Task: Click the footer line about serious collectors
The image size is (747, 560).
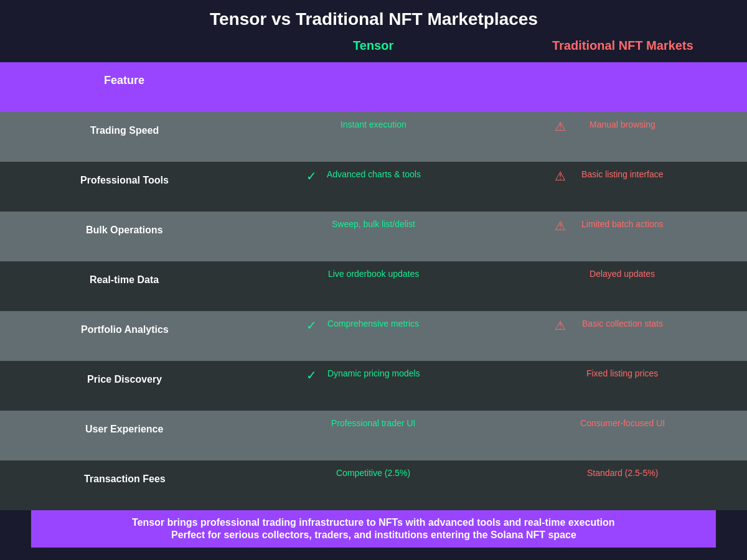Action: (374, 535)
